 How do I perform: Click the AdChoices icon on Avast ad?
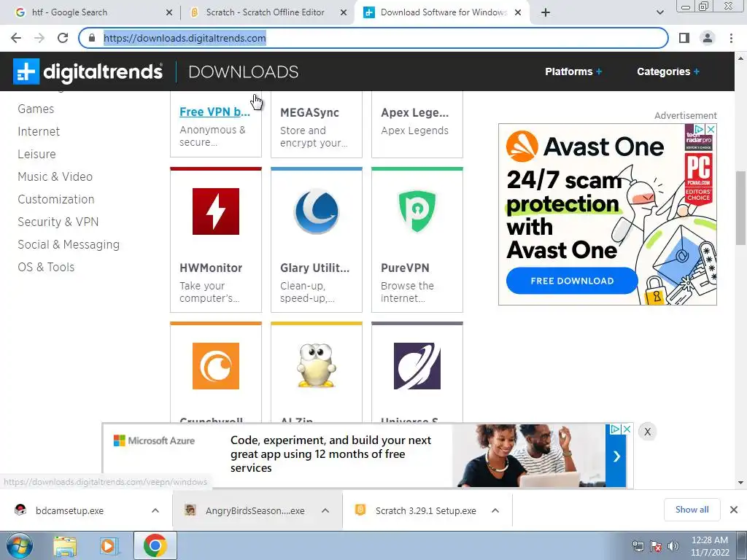(699, 129)
